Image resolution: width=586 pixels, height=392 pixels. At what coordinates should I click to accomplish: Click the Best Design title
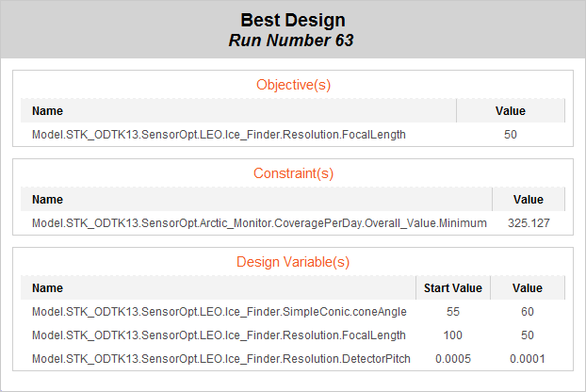pyautogui.click(x=292, y=20)
